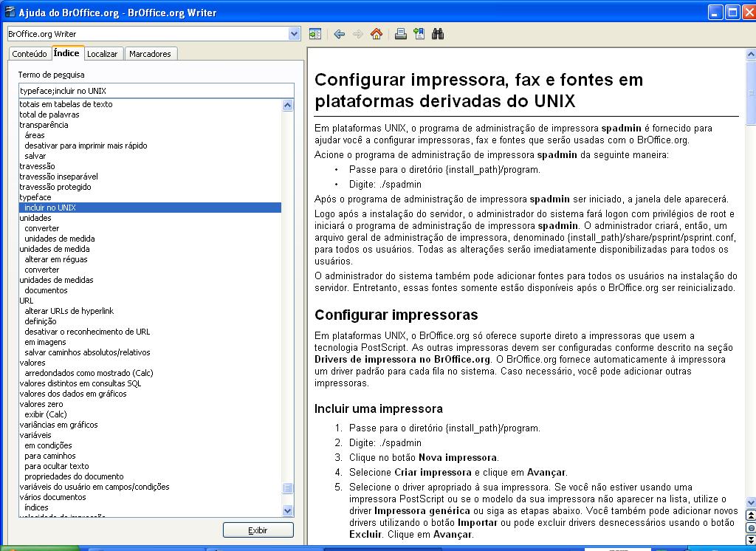This screenshot has width=756, height=551.
Task: Select 'para ocultar texto' sub-entry
Action: tap(57, 467)
